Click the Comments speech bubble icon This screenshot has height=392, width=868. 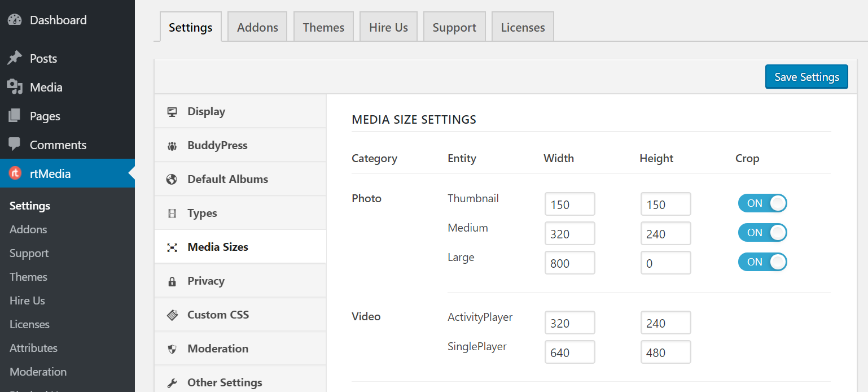pos(14,145)
